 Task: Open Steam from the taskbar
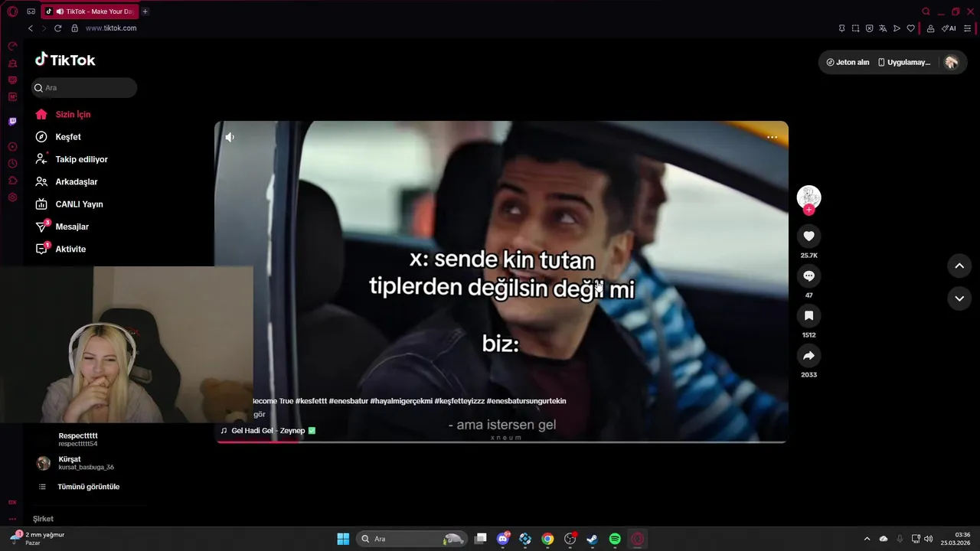(592, 539)
